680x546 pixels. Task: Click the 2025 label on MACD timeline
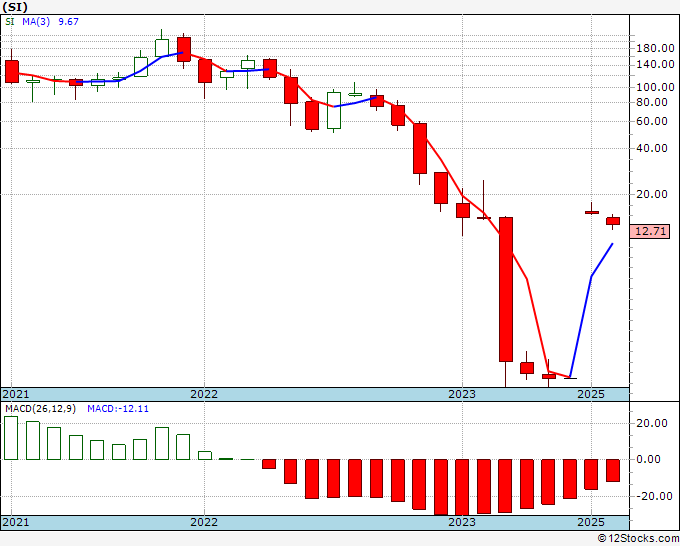[591, 522]
